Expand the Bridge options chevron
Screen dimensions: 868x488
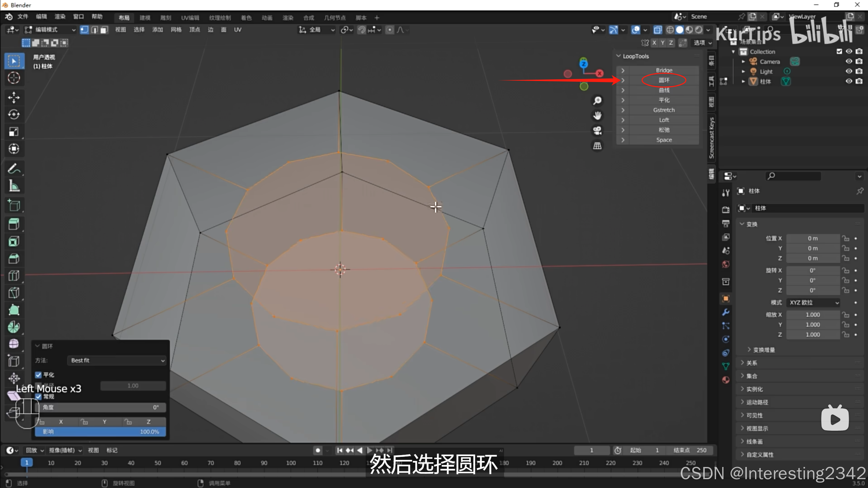pyautogui.click(x=623, y=70)
